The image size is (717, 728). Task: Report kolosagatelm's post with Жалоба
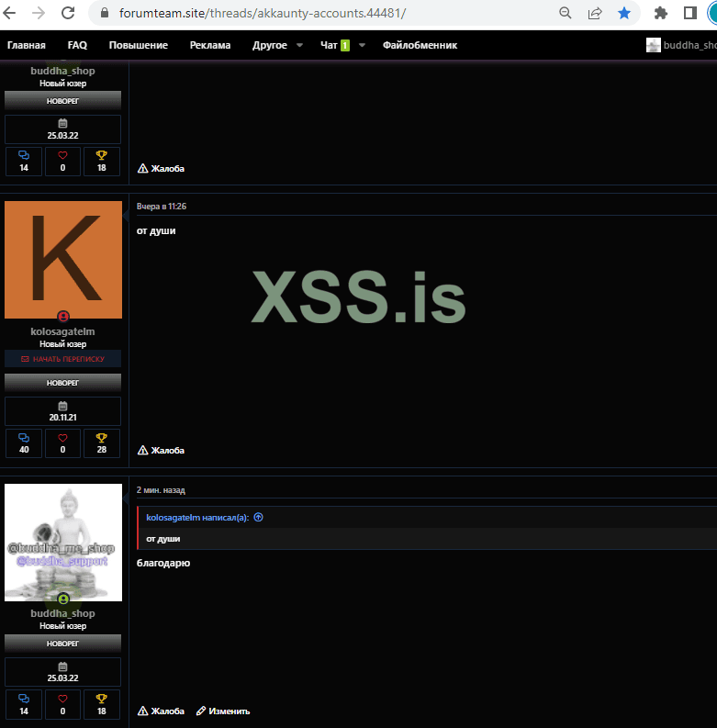click(162, 451)
